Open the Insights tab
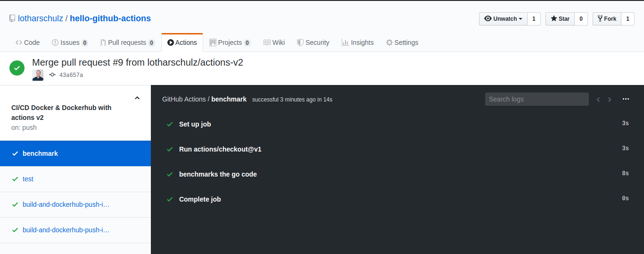644x254 pixels. [x=357, y=42]
